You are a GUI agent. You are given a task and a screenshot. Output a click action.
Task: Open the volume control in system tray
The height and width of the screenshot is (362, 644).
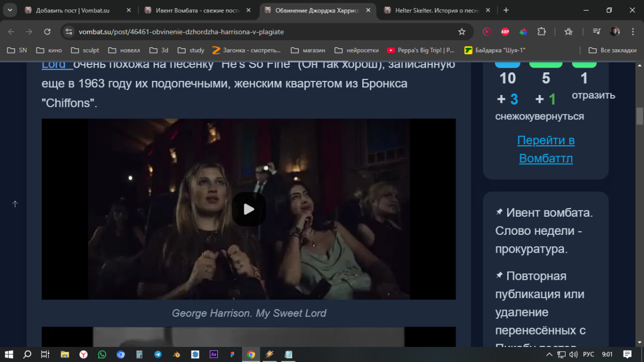pyautogui.click(x=573, y=354)
